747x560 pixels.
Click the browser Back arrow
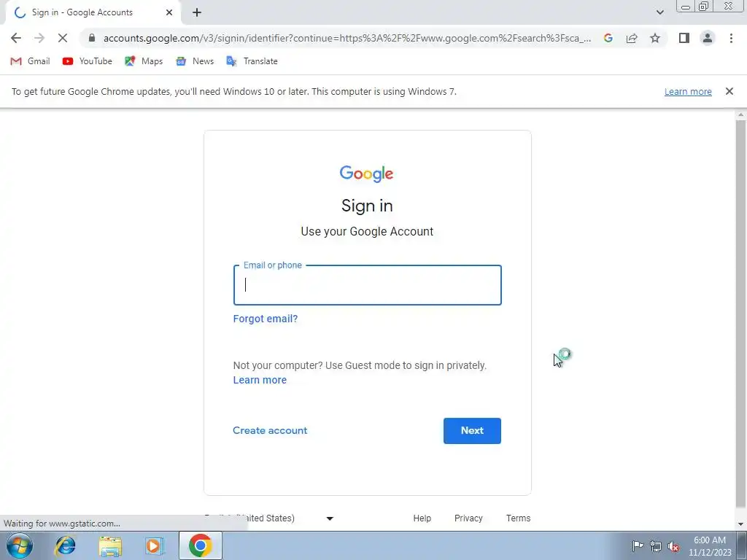point(16,38)
